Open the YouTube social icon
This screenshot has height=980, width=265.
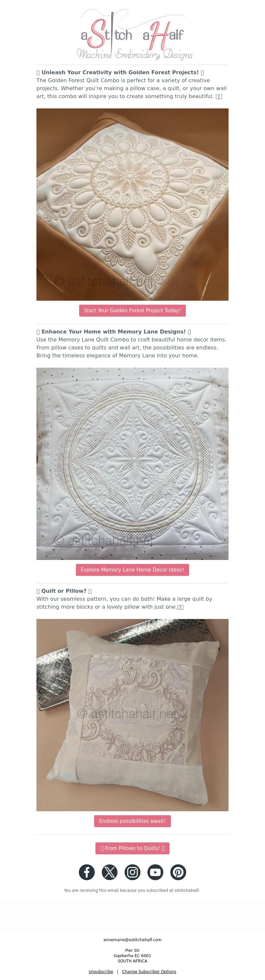(x=155, y=872)
